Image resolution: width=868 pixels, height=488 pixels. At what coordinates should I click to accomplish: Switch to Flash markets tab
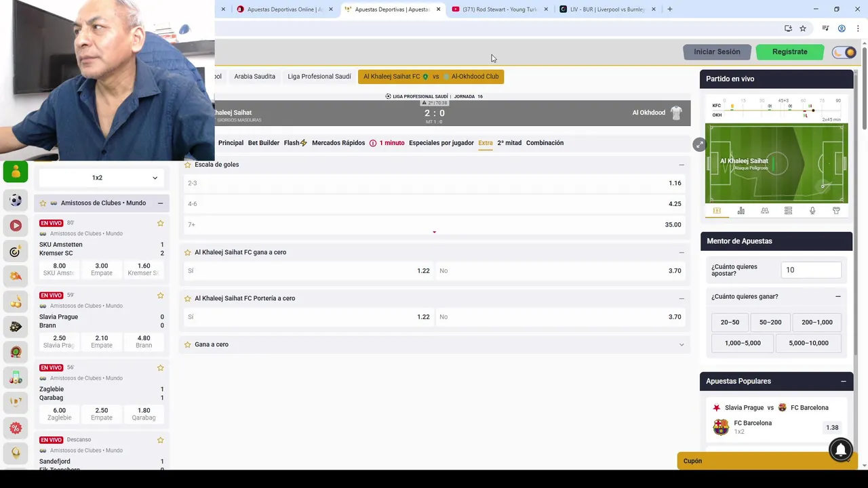(x=295, y=143)
